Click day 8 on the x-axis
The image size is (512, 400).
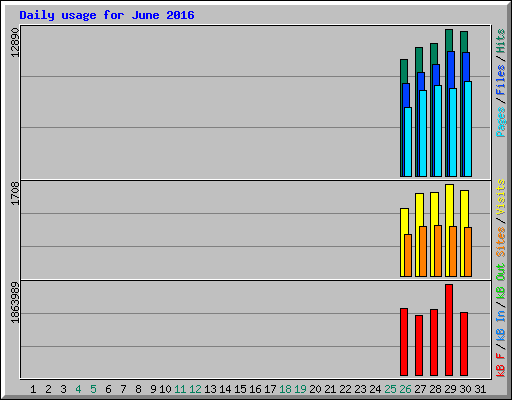138,389
